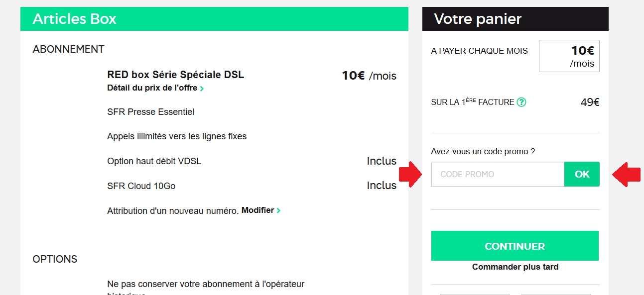
Task: Click the red arrow right of OK
Action: tap(626, 174)
